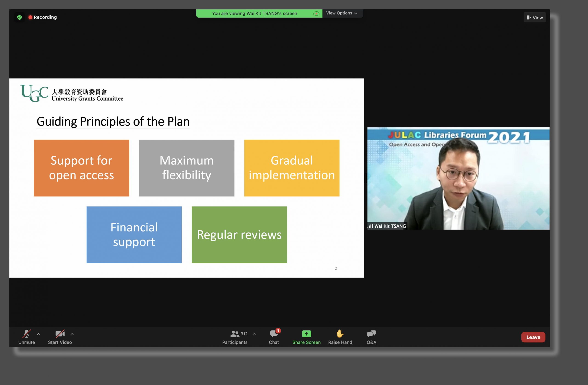Start Video with the camera toggle

point(60,337)
